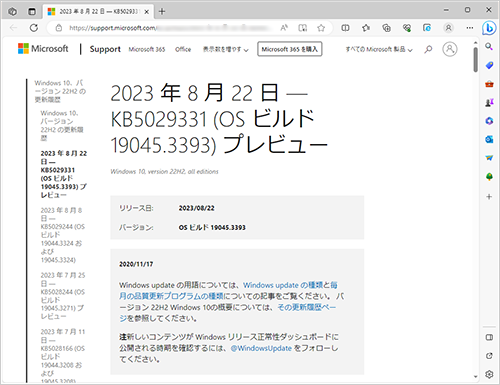The image size is (500, 385).
Task: Close the KB5029331 browser tab
Action: click(x=147, y=12)
